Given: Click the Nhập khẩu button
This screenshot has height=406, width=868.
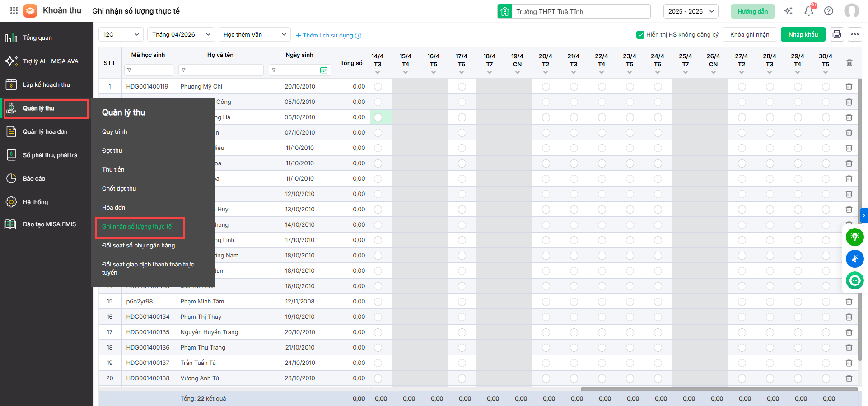Looking at the screenshot, I should click(803, 34).
